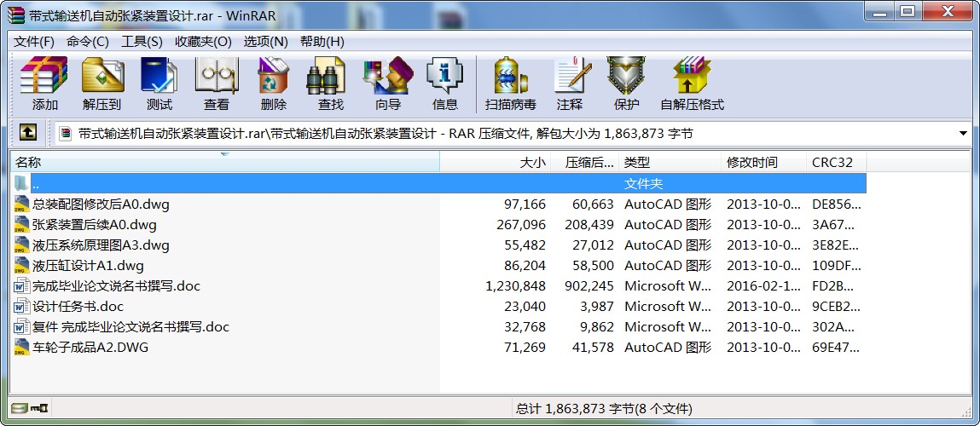
Task: Open the 收藏夹(O) menu
Action: [x=203, y=42]
